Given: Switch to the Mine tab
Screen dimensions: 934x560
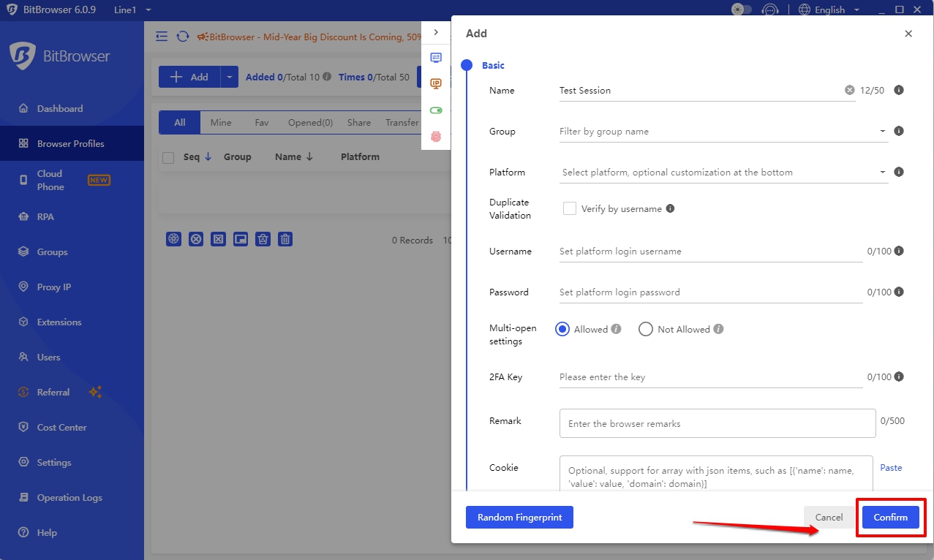Looking at the screenshot, I should click(x=221, y=123).
